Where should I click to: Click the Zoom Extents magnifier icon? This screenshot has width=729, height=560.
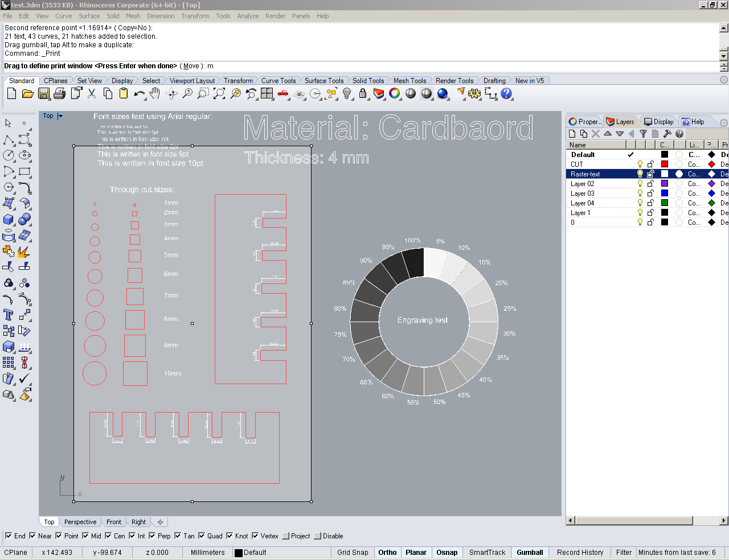[219, 94]
